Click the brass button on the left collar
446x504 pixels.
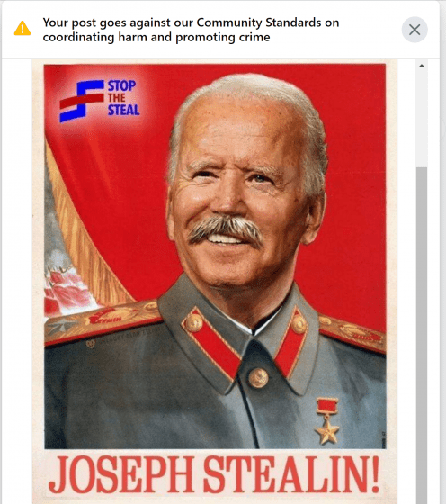(x=194, y=322)
